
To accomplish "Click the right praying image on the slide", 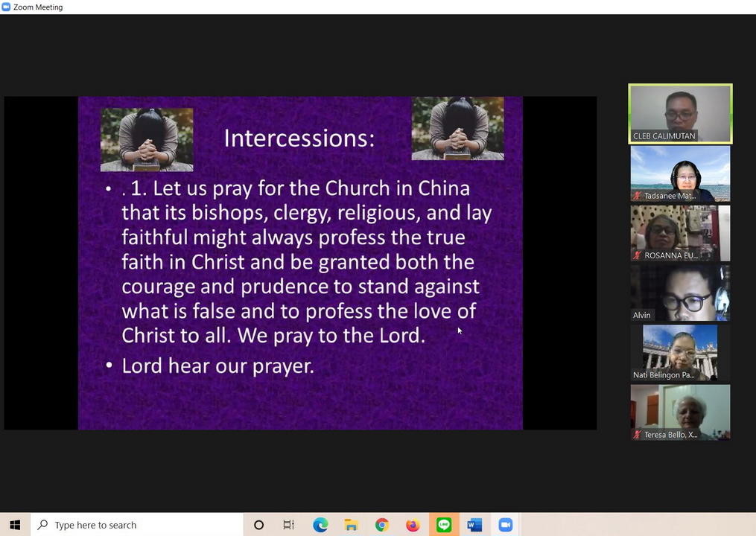I will click(457, 128).
